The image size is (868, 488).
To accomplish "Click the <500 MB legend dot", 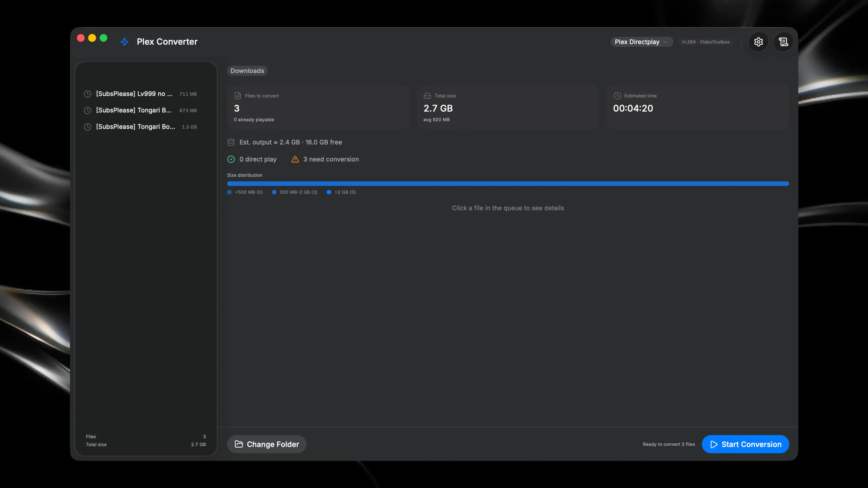I will (x=229, y=192).
